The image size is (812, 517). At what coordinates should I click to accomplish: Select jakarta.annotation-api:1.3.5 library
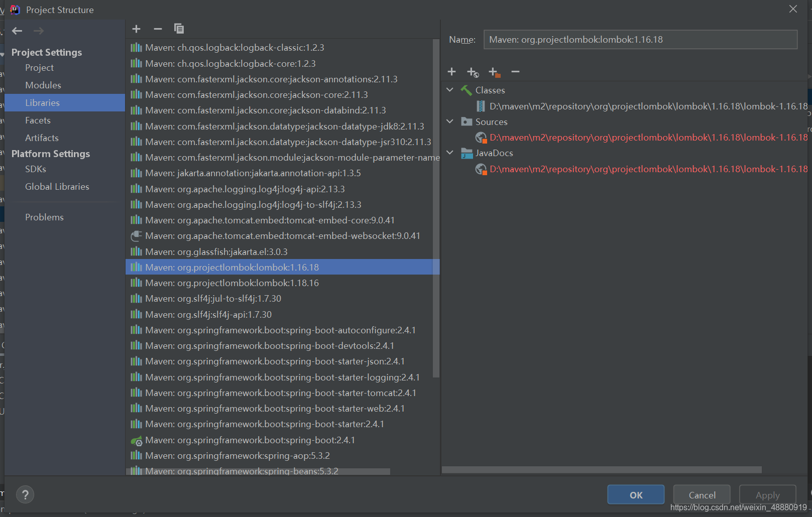[x=282, y=173]
